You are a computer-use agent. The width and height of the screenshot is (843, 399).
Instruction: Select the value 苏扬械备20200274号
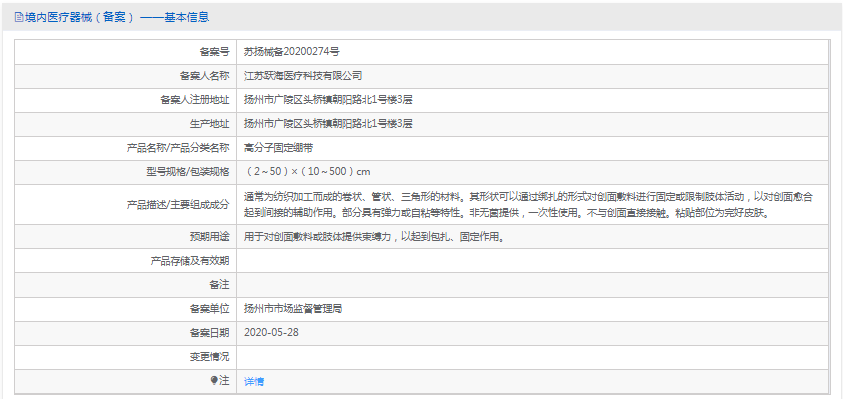pyautogui.click(x=291, y=52)
